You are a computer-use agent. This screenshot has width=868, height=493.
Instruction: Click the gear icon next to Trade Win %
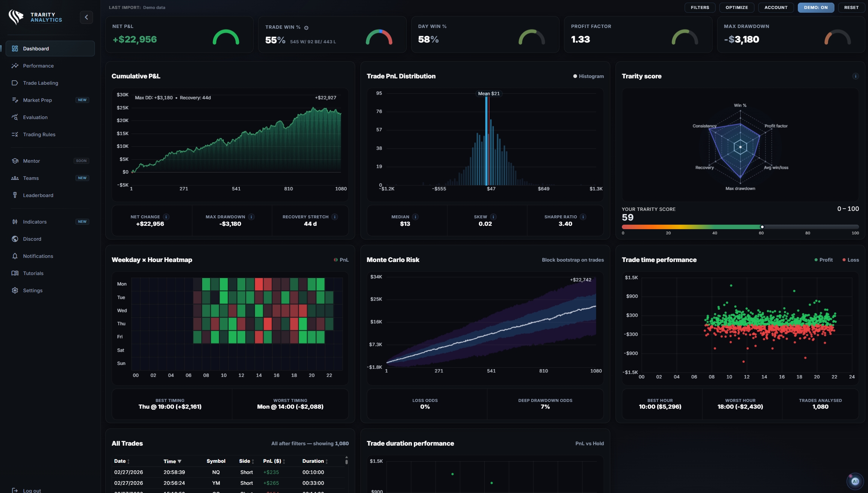(x=306, y=27)
